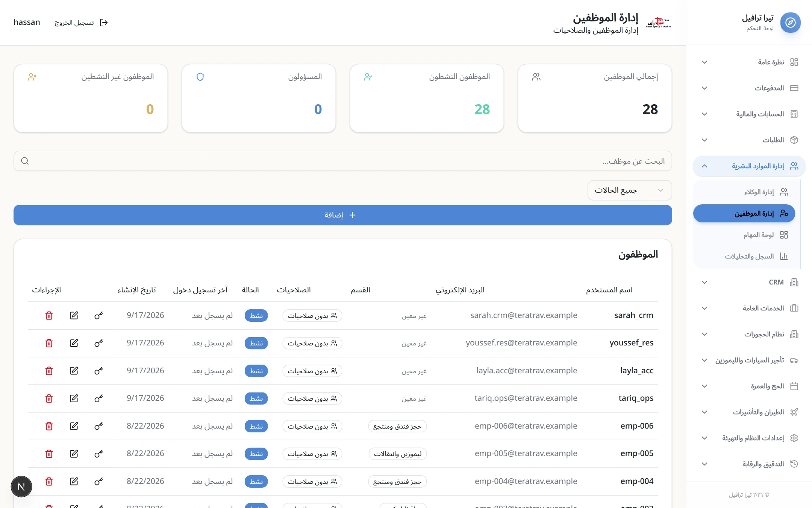Screen dimensions: 812x508
Task: Click the N badge at bottom left
Action: (21, 487)
